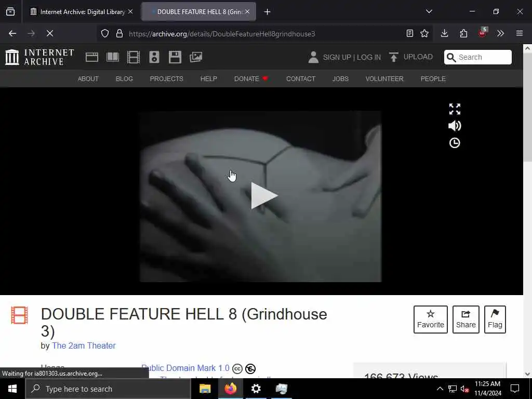Click the Favorite button
This screenshot has width=532, height=399.
[431, 320]
